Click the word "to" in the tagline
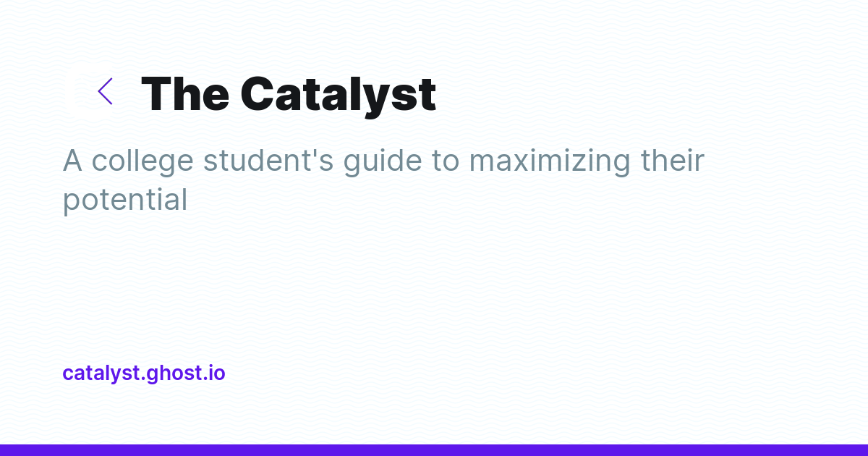The width and height of the screenshot is (868, 456). pyautogui.click(x=446, y=161)
